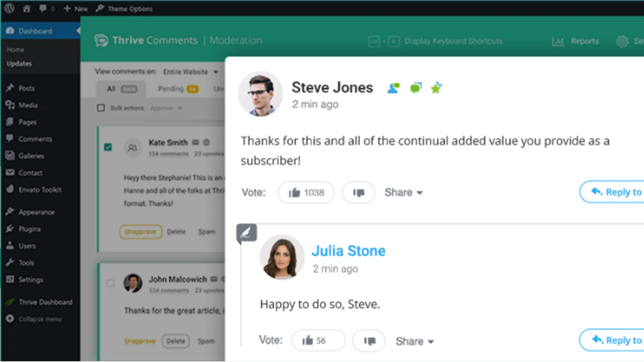The width and height of the screenshot is (644, 362).
Task: Open Share dropdown on Steve Jones's comment
Action: click(404, 192)
